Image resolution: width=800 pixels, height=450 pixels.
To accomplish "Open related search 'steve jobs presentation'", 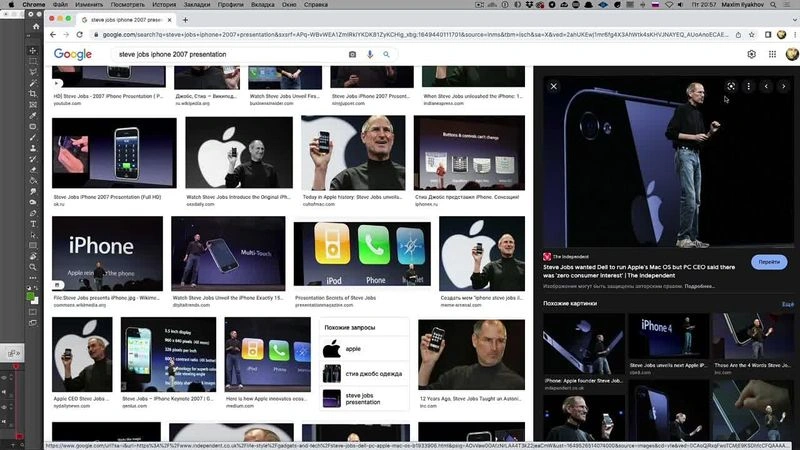I will [364, 398].
